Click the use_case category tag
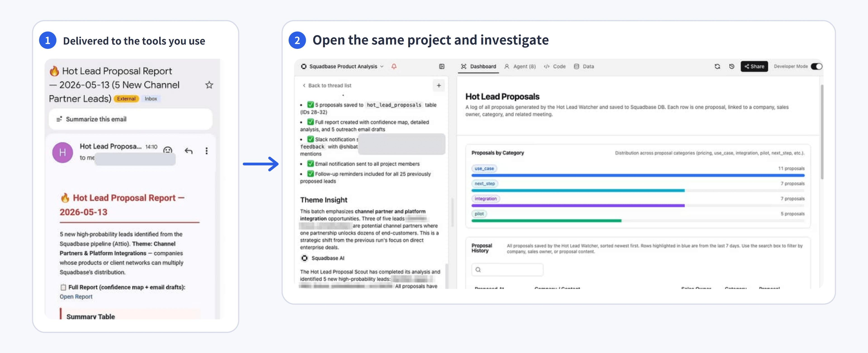Screen dimensions: 868x353 [x=484, y=168]
